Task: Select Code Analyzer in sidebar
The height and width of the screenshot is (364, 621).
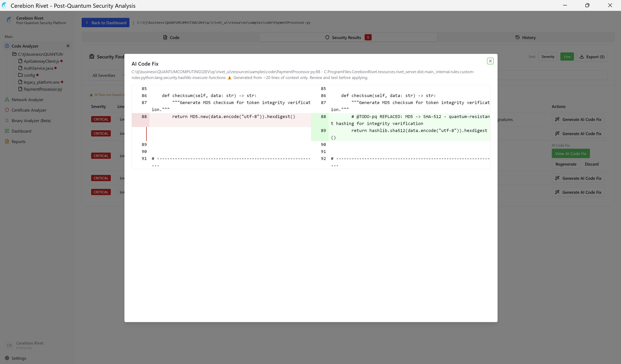Action: coord(25,46)
